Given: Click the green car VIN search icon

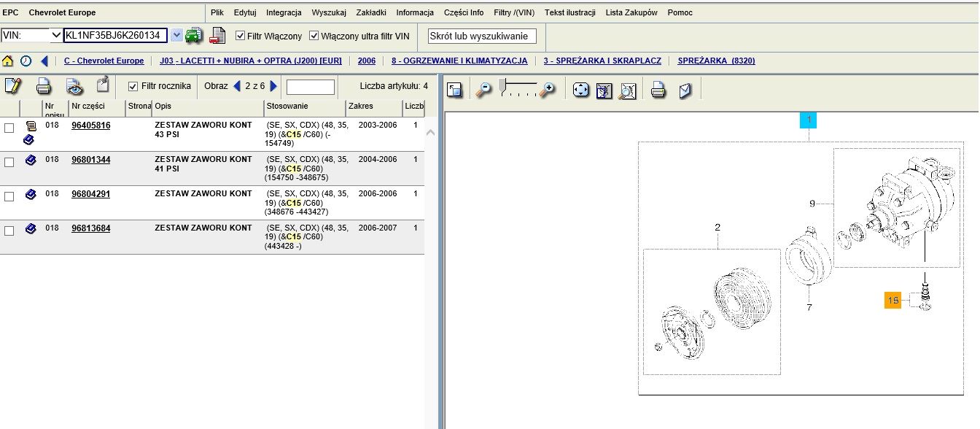Looking at the screenshot, I should click(193, 35).
